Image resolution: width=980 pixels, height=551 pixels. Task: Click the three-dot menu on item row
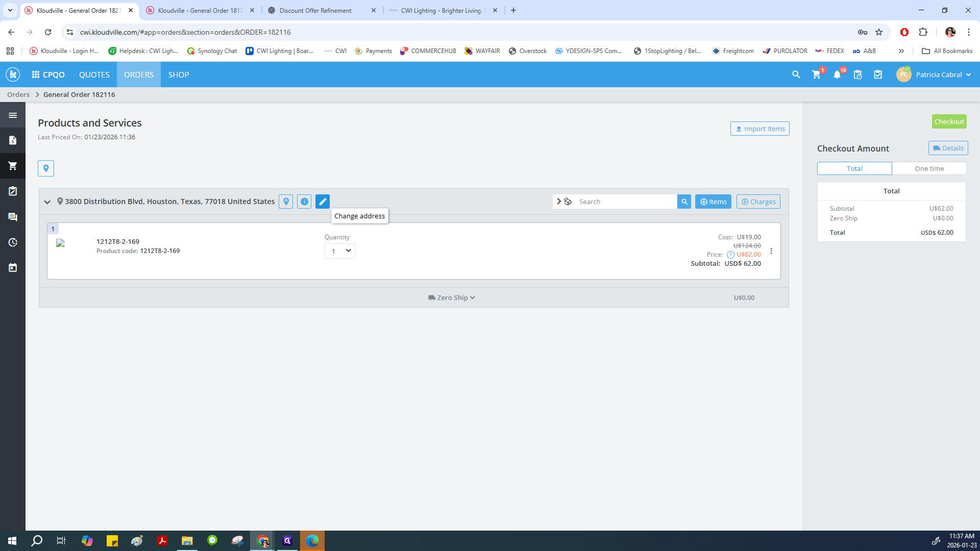[771, 251]
